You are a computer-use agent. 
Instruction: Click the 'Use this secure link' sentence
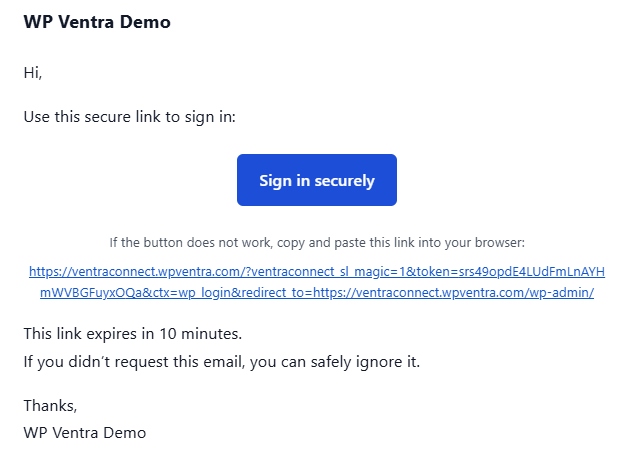(129, 117)
